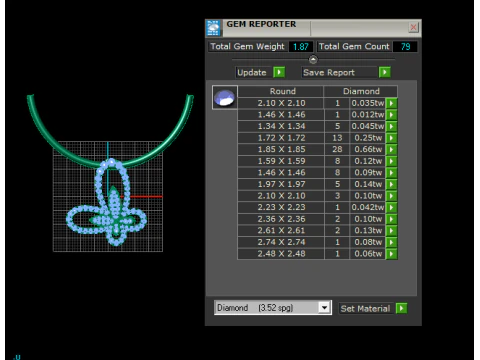480x360 pixels.
Task: Click green arrow for 0.10tw three-stone row
Action: tap(392, 196)
